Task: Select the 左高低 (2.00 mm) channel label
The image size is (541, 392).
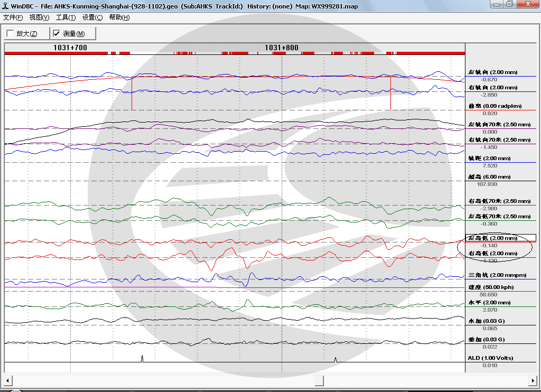Action: pyautogui.click(x=493, y=238)
